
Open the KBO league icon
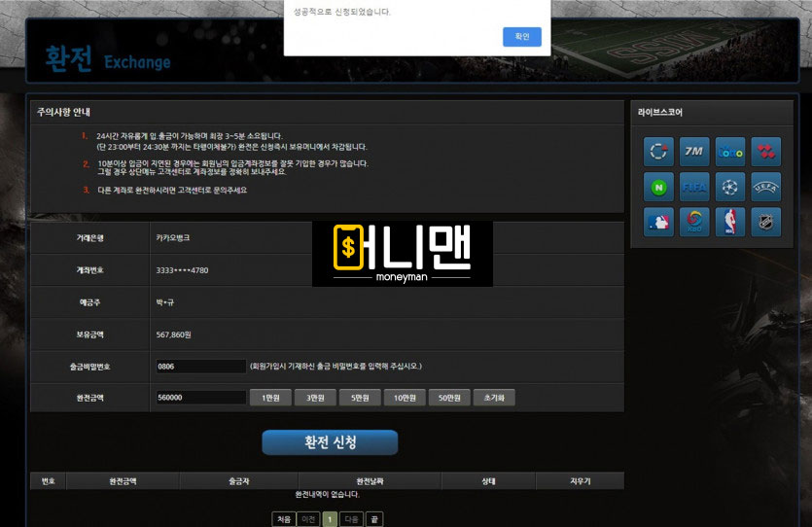tap(693, 223)
